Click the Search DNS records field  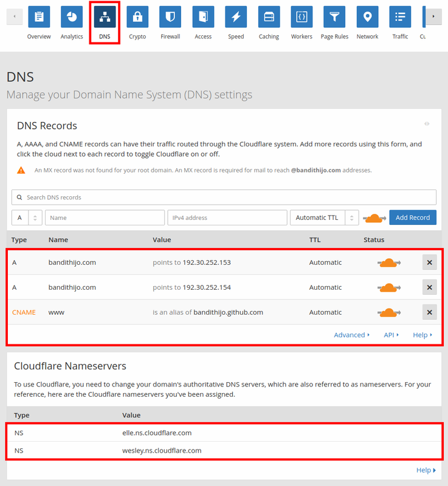click(x=224, y=197)
